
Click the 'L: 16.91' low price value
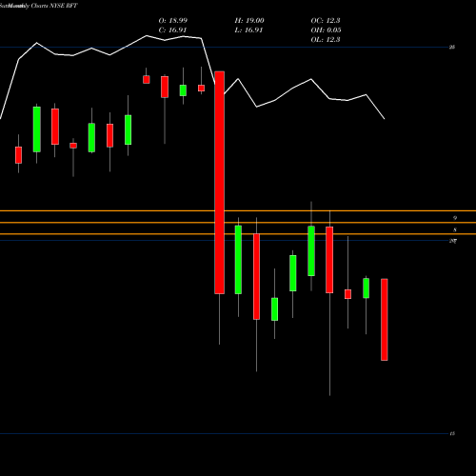[248, 30]
